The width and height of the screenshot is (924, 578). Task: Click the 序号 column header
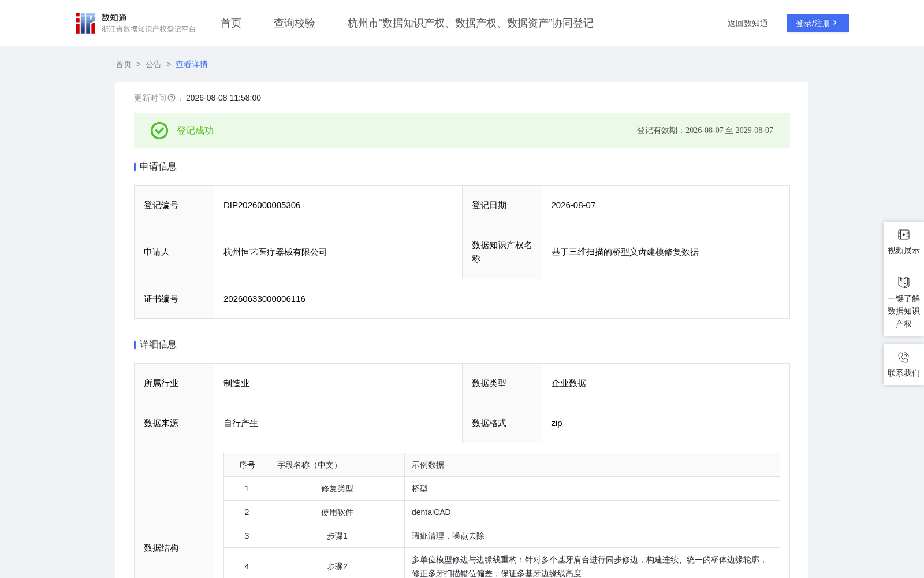tap(247, 465)
